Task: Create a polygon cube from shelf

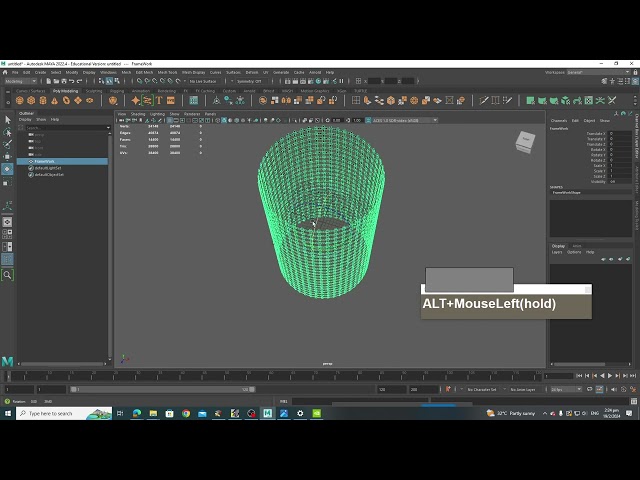Action: (x=31, y=100)
